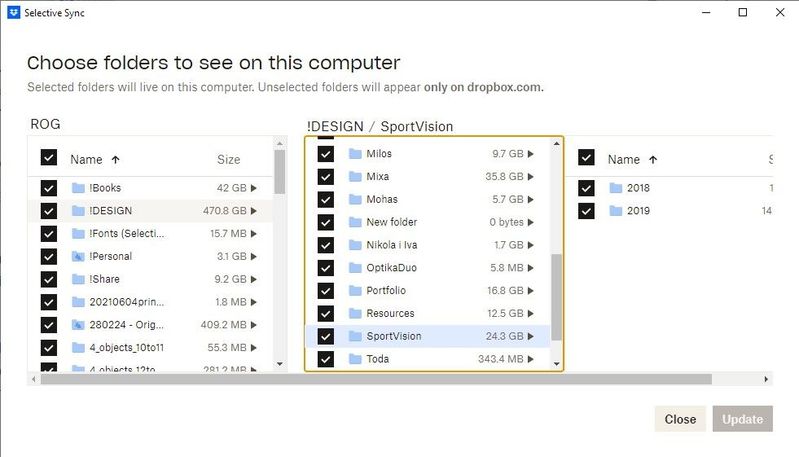
Task: Click the 4_objects_10to11 folder icon
Action: pyautogui.click(x=78, y=347)
